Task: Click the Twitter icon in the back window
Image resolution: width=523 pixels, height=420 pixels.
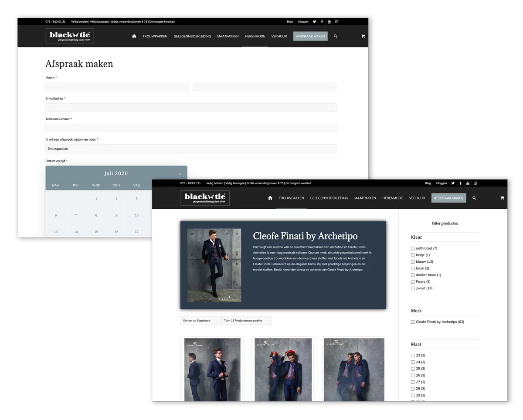Action: (314, 21)
